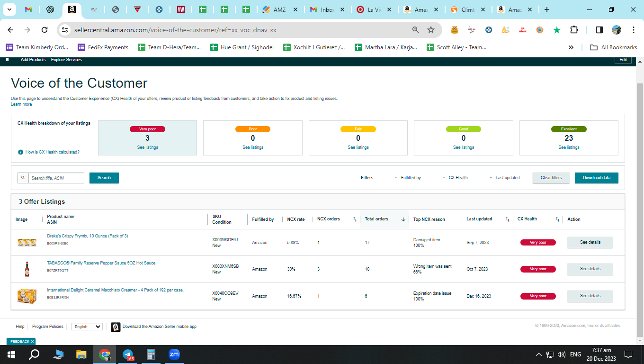644x364 pixels.
Task: Open Explore Services in Seller Central nav
Action: [66, 60]
